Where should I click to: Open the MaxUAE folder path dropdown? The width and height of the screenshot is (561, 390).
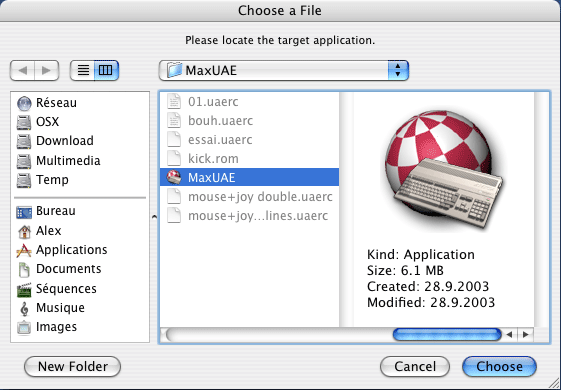[284, 70]
